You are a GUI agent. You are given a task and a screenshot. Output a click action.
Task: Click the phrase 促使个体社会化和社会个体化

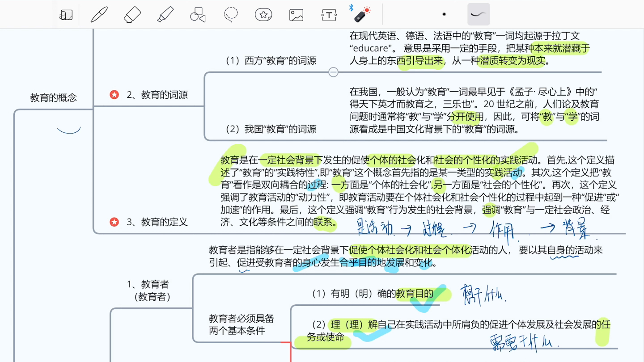(x=410, y=250)
